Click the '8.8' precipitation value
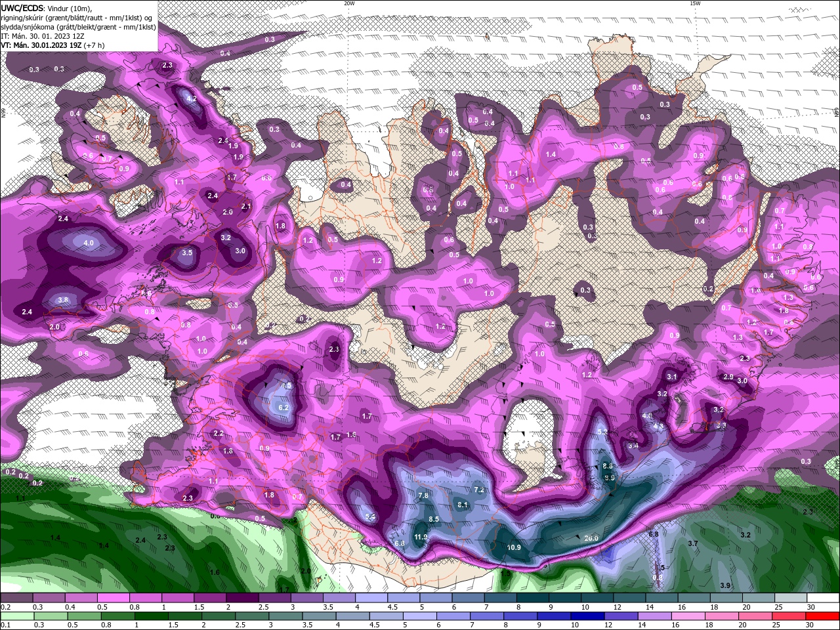840x630 pixels. pos(608,466)
